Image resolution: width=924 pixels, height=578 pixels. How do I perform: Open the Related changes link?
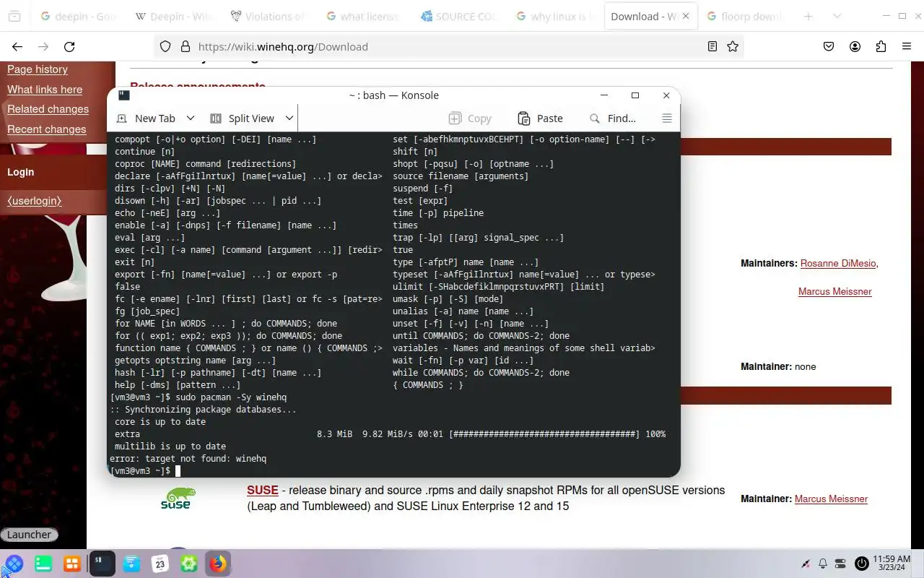tap(48, 109)
